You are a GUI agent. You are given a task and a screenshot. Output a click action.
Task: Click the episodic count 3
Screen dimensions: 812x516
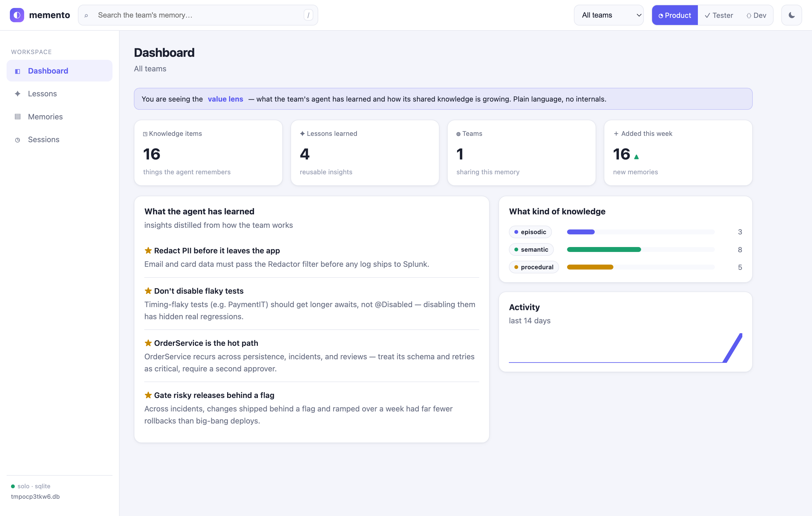(740, 232)
